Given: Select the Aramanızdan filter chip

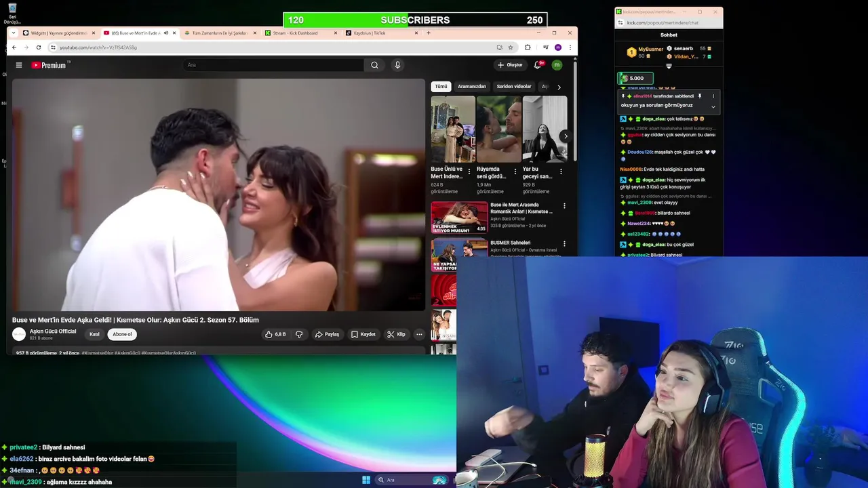Looking at the screenshot, I should (472, 87).
